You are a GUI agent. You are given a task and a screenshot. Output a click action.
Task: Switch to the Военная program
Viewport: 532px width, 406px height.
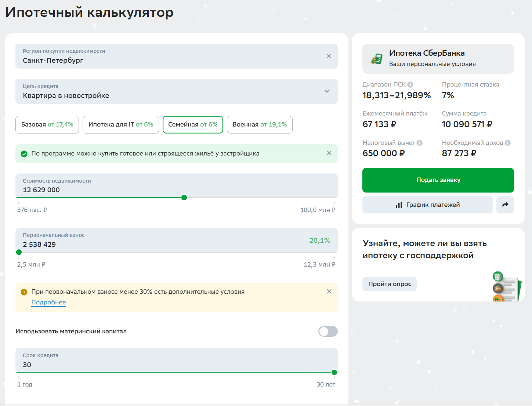click(x=260, y=125)
